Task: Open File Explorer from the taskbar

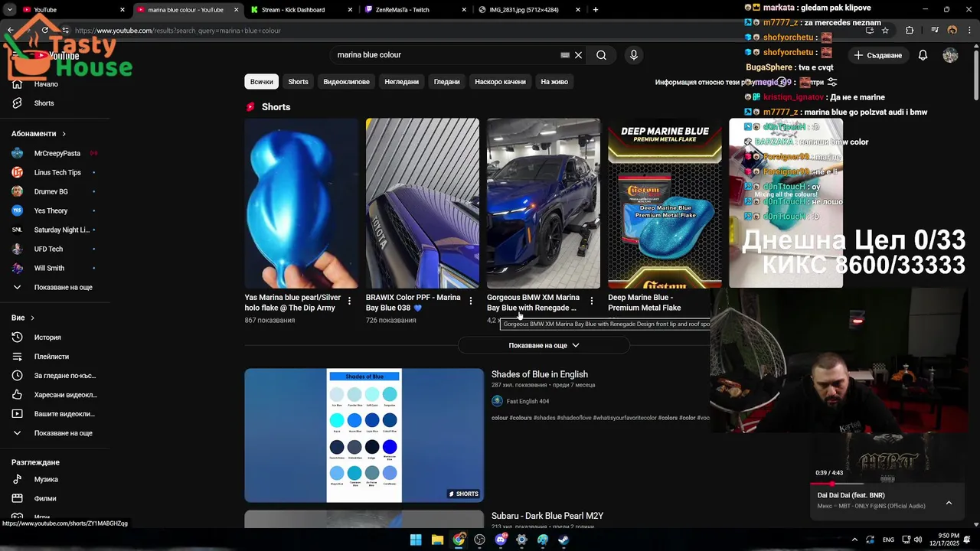Action: pos(437,540)
